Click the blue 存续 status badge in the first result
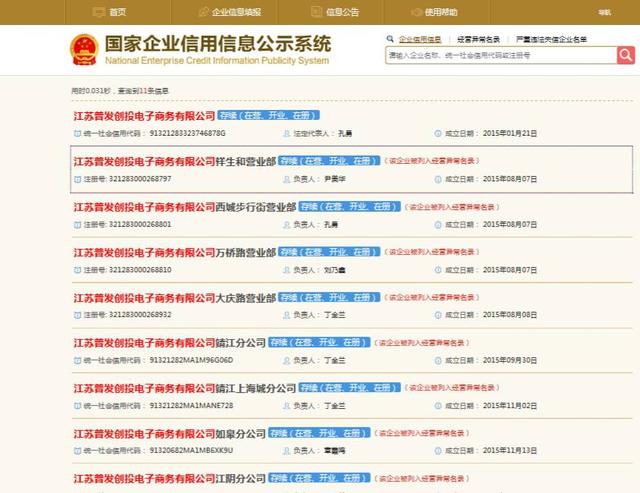 tap(269, 115)
